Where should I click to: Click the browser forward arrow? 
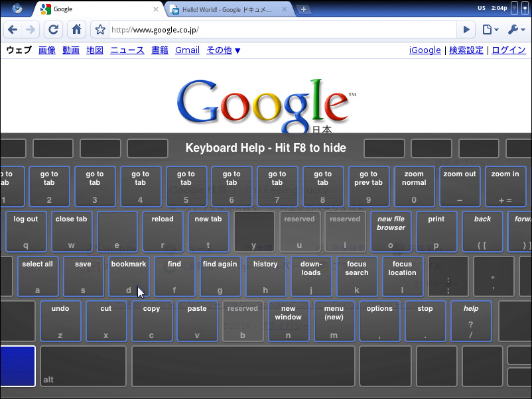[x=31, y=30]
